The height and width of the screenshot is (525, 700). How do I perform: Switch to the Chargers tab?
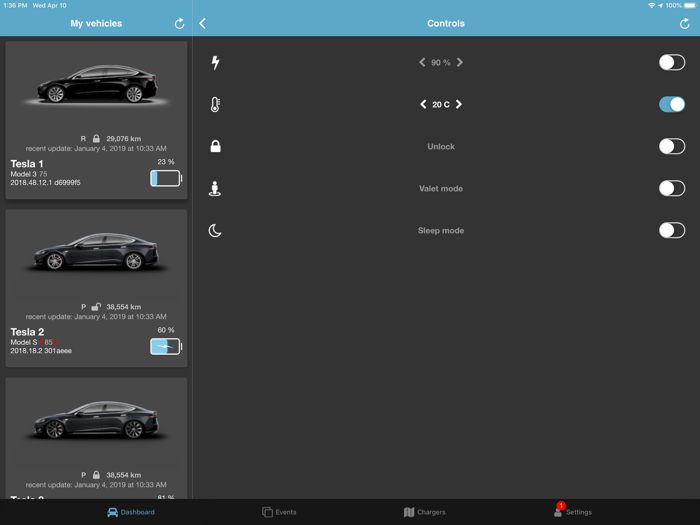point(425,512)
